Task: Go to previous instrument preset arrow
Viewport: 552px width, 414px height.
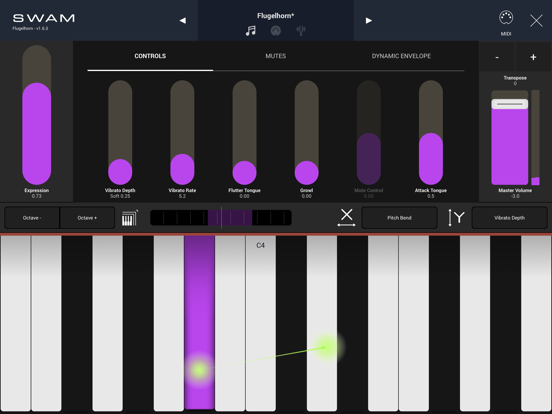Action: [183, 21]
